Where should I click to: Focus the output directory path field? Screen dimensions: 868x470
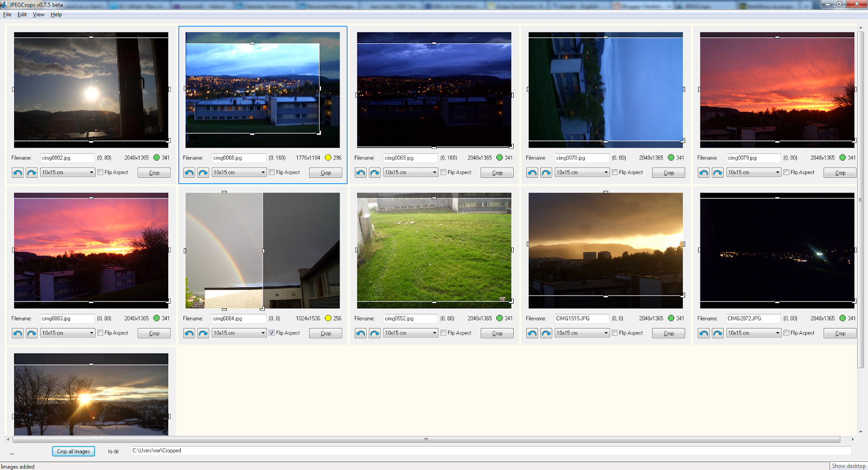[x=491, y=450]
